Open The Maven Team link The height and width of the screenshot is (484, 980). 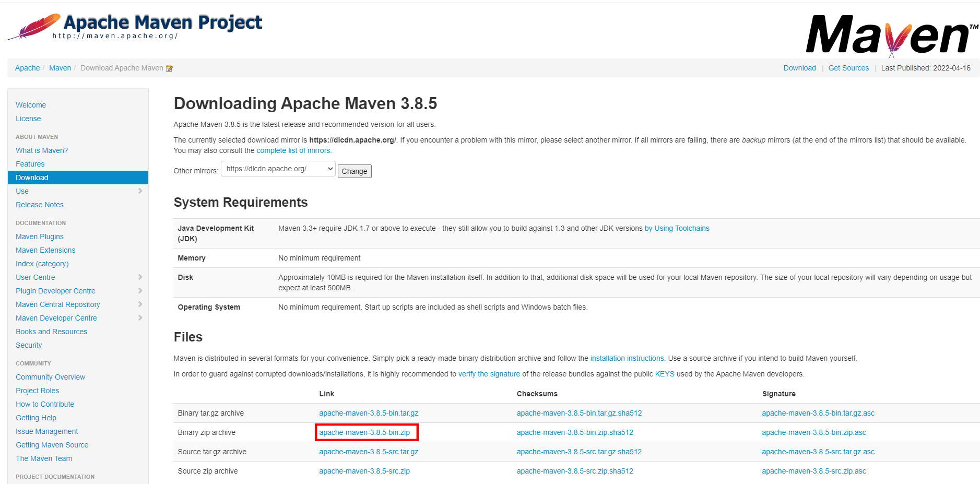click(x=44, y=458)
